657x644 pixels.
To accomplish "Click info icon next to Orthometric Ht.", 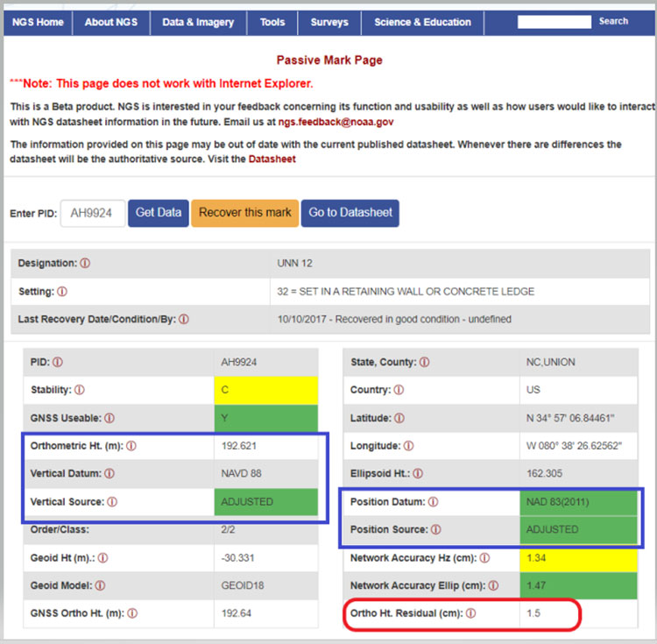I will (x=131, y=446).
